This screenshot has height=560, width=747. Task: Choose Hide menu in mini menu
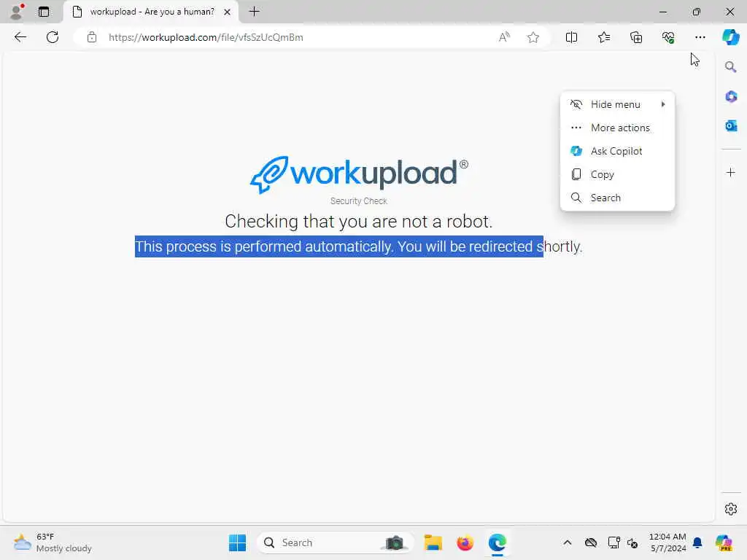617,104
